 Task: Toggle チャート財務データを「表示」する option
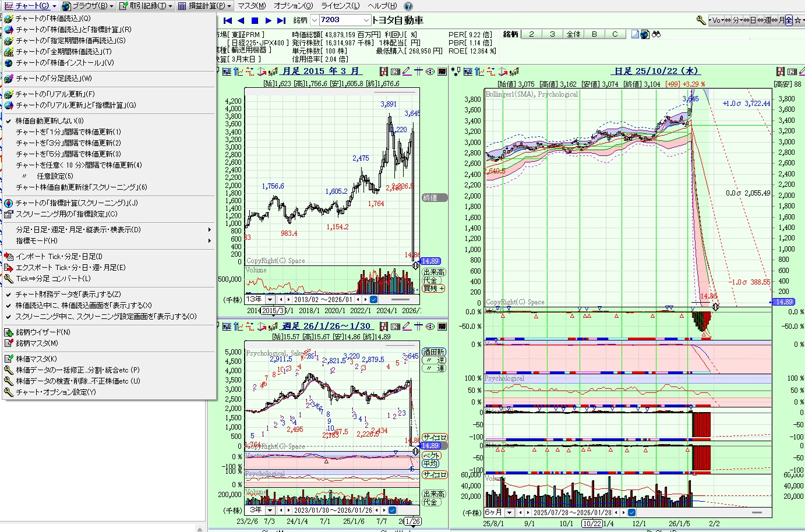click(x=68, y=295)
